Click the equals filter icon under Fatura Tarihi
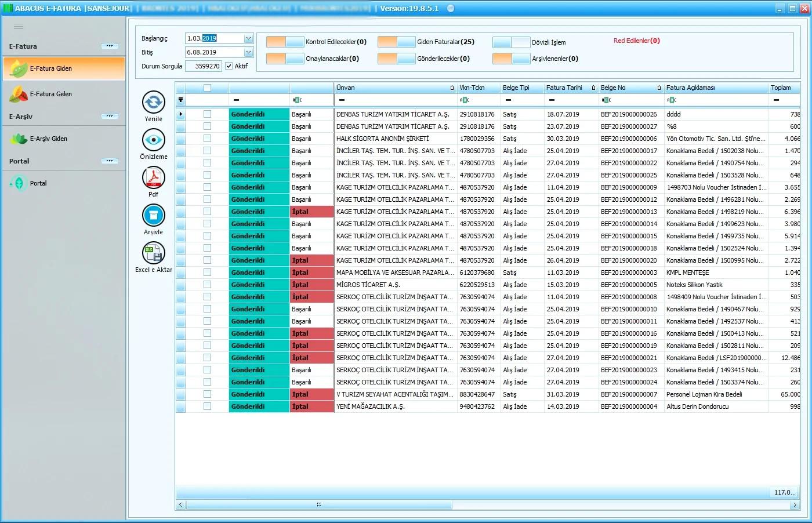The height and width of the screenshot is (523, 812). 551,100
